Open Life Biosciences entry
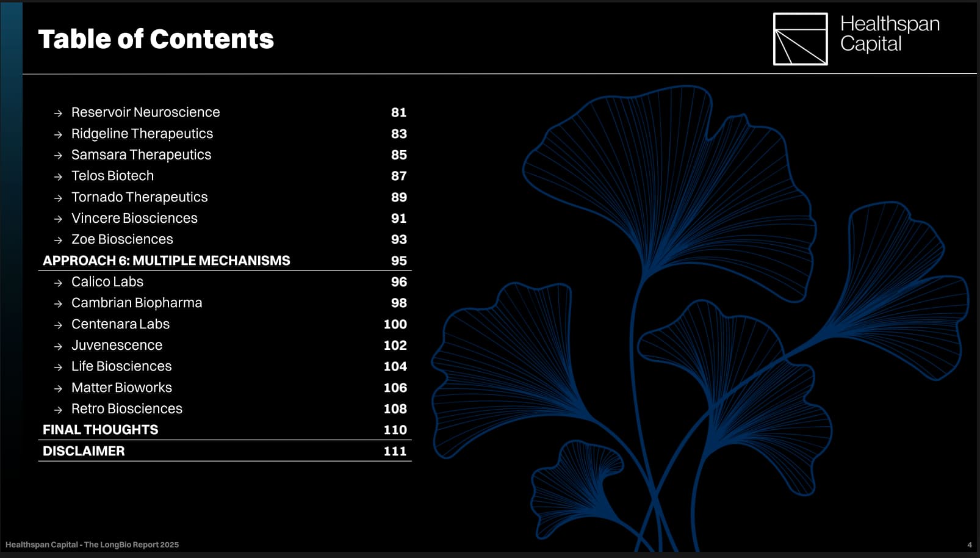This screenshot has height=558, width=980. click(121, 366)
